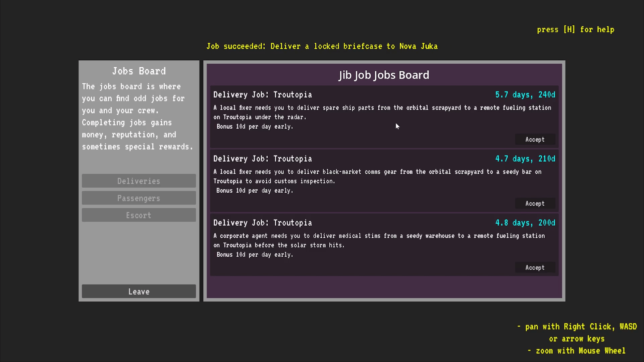Accept the black-market comms gear job

(535, 203)
